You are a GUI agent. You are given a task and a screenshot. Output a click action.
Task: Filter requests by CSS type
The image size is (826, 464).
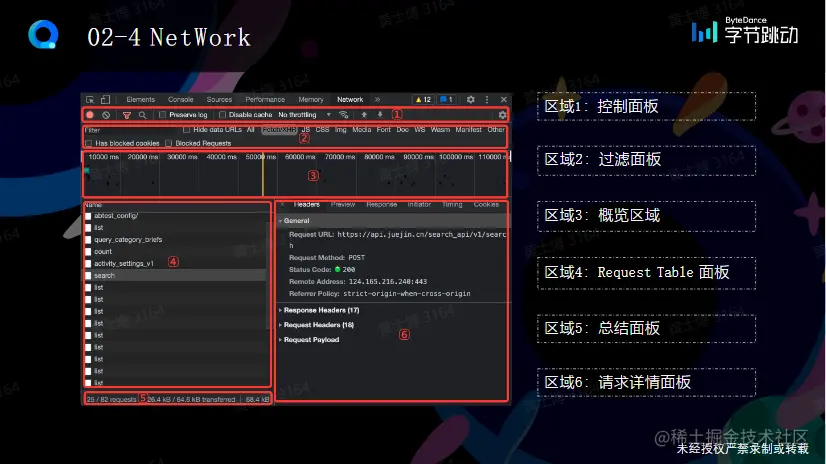(x=322, y=130)
